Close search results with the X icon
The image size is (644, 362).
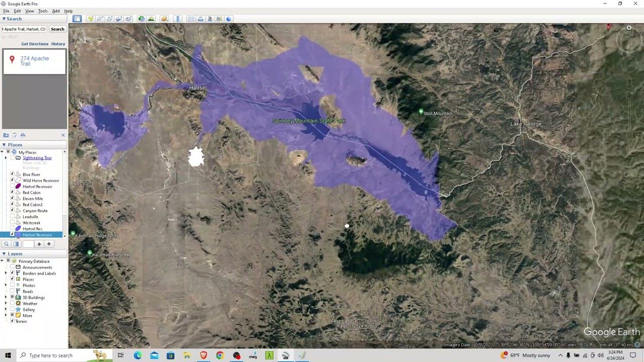click(x=63, y=135)
